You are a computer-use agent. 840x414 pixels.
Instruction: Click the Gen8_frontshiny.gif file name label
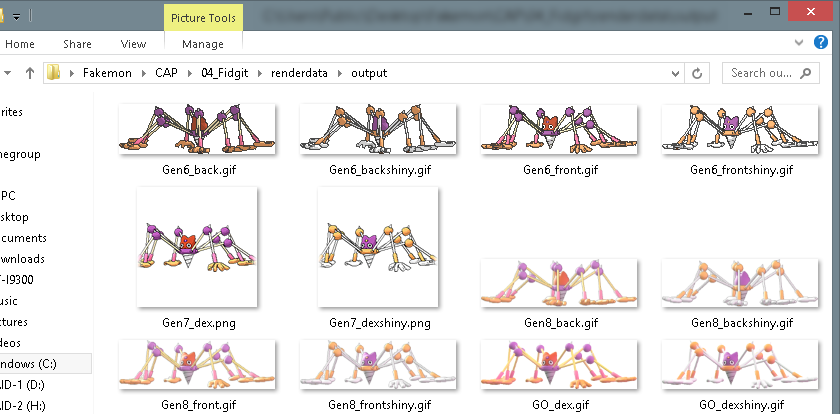pyautogui.click(x=380, y=405)
